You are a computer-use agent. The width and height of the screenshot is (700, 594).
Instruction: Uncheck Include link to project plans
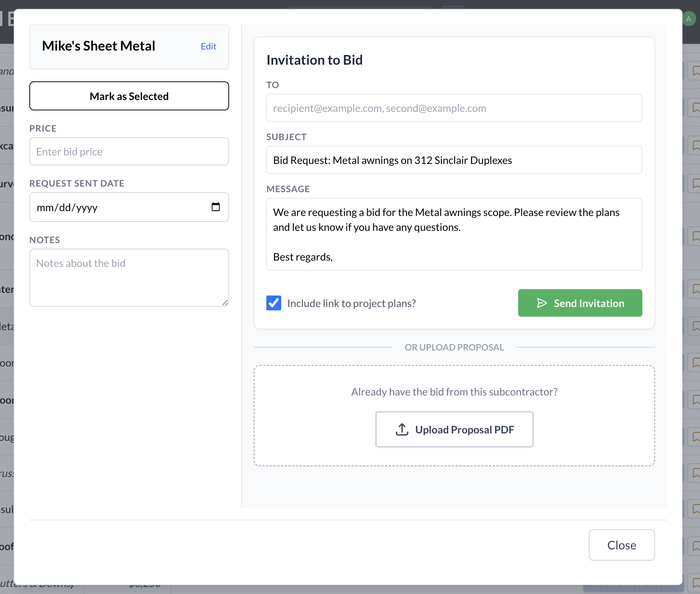coord(274,303)
